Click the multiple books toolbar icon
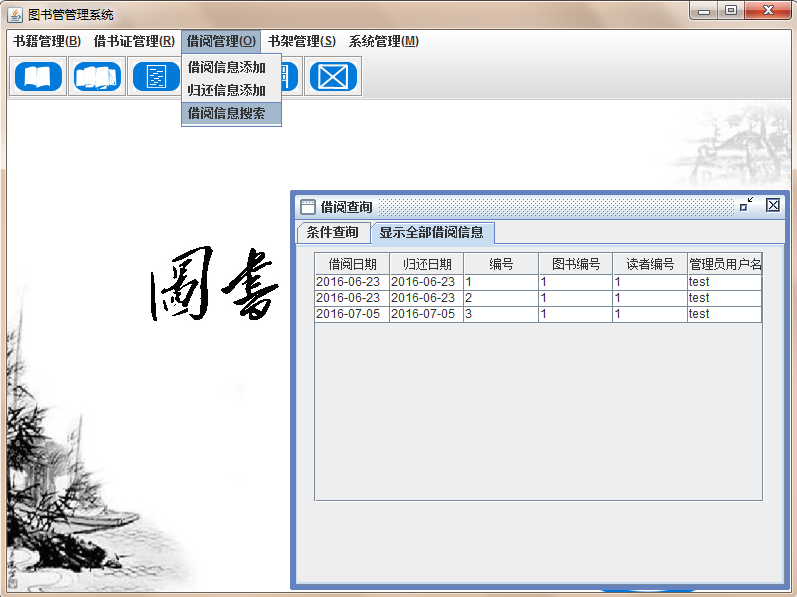 pos(97,77)
